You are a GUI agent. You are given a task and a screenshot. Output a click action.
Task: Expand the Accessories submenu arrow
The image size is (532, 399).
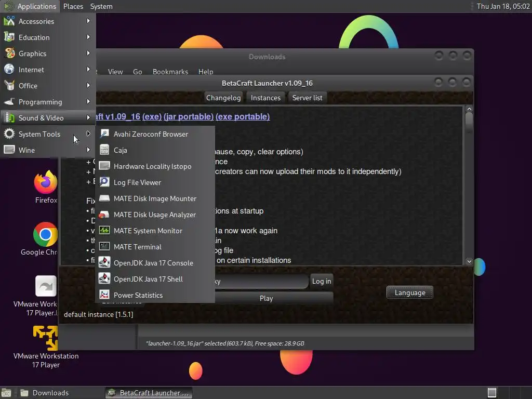[x=88, y=21]
